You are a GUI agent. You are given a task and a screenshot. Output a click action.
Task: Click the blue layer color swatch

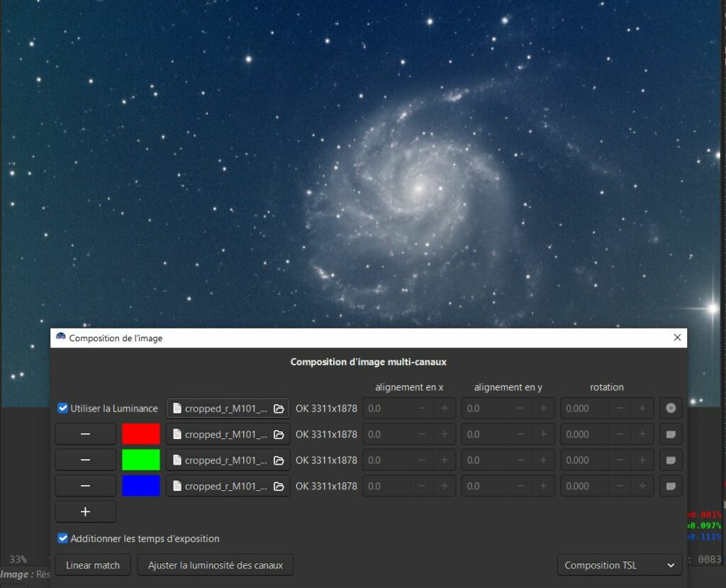(141, 486)
